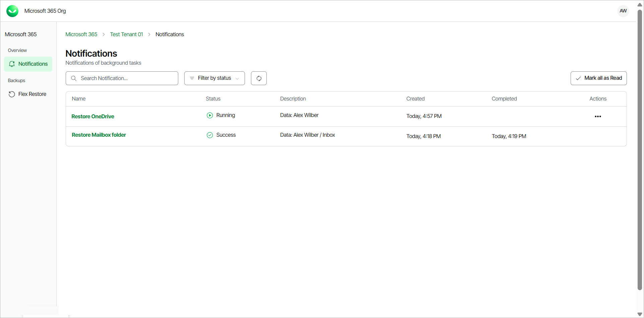644x318 pixels.
Task: Open the Restore Mailbox folder notification link
Action: (99, 135)
